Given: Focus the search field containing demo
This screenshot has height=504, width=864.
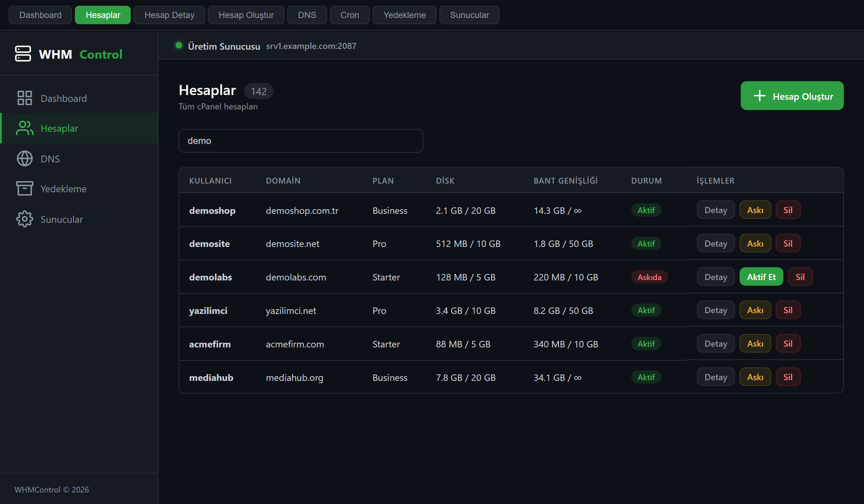Looking at the screenshot, I should 301,141.
